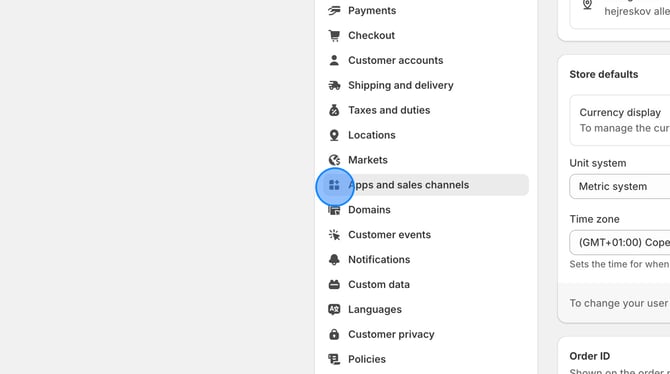Screen dimensions: 670x374
Task: Click the Payments credit card icon
Action: [334, 10]
